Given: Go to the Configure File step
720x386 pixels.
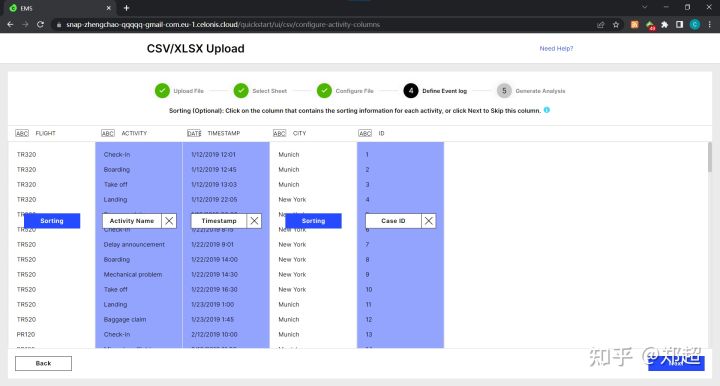Looking at the screenshot, I should 345,91.
